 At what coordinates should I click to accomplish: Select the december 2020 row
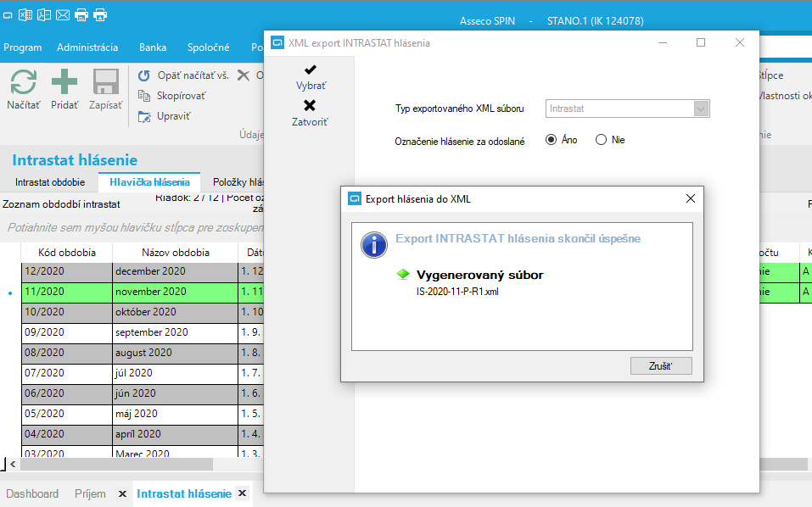(143, 271)
